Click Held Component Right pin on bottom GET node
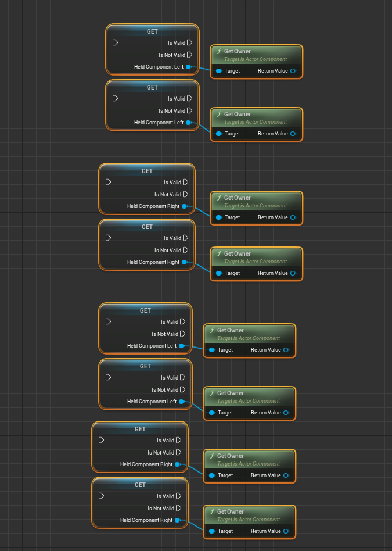 coord(178,520)
